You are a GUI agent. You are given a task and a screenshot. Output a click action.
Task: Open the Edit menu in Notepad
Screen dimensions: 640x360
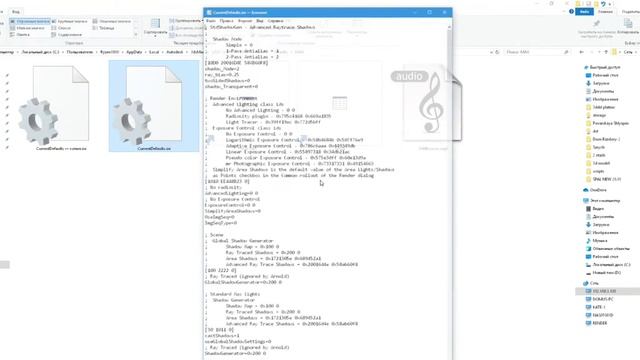coord(226,21)
